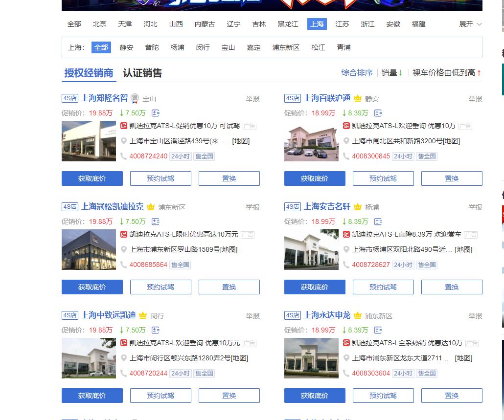Screen dimensions: 504x420
Task: Click 置换 for 上海冠松凯迪拉克
Action: pos(229,287)
